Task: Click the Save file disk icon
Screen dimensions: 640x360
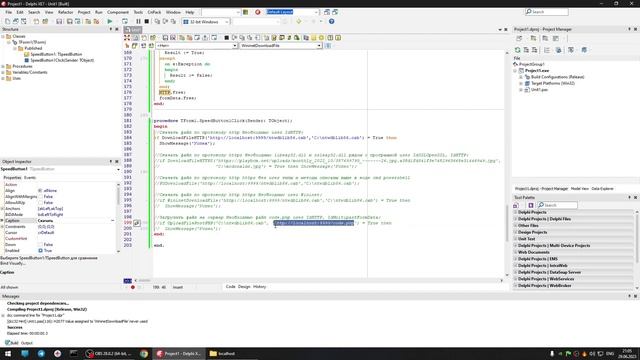Action: click(x=59, y=21)
